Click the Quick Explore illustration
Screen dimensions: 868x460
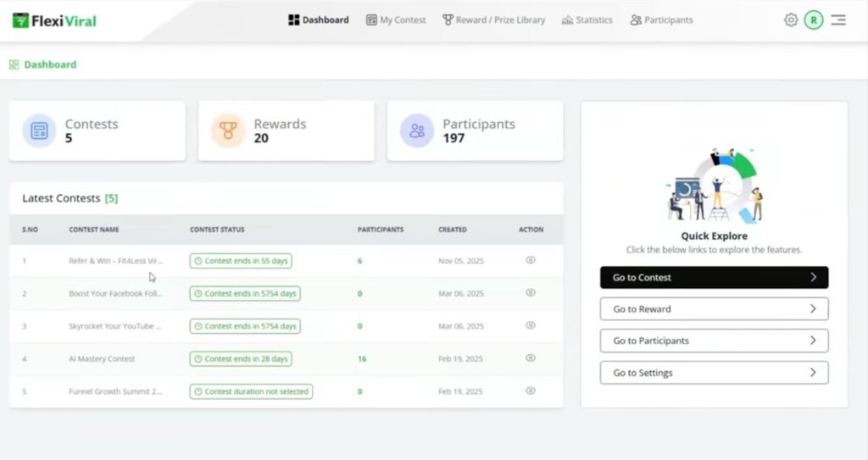tap(714, 186)
